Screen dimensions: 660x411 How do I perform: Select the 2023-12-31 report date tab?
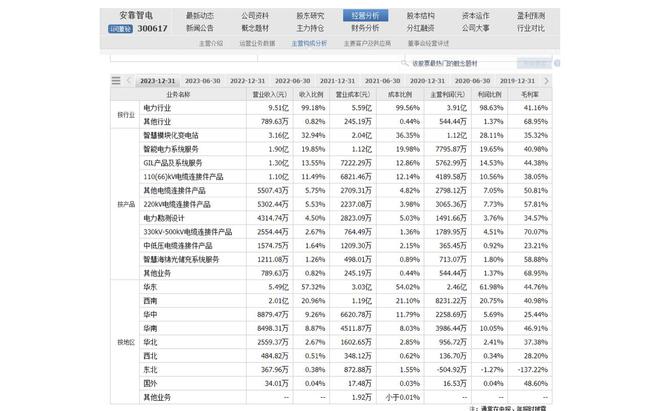(x=157, y=81)
